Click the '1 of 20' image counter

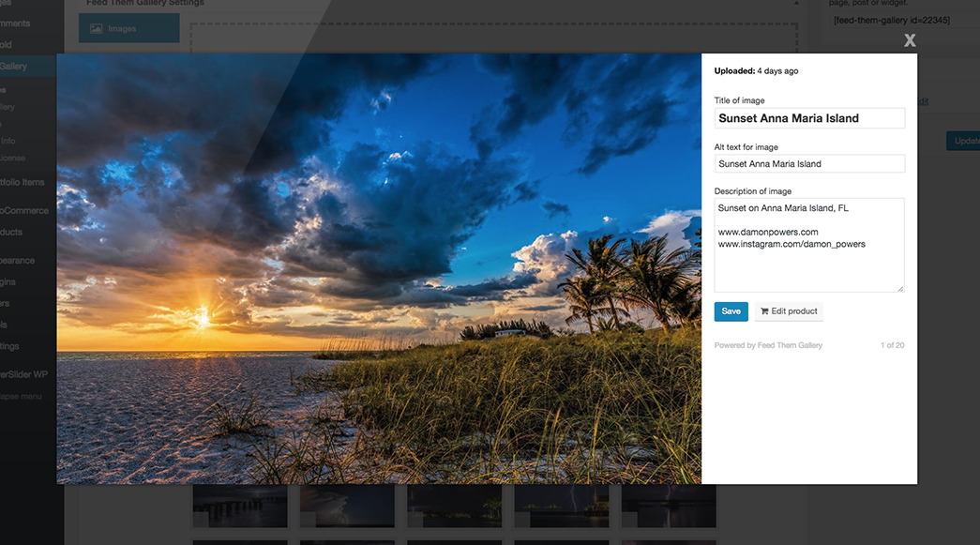pyautogui.click(x=893, y=345)
